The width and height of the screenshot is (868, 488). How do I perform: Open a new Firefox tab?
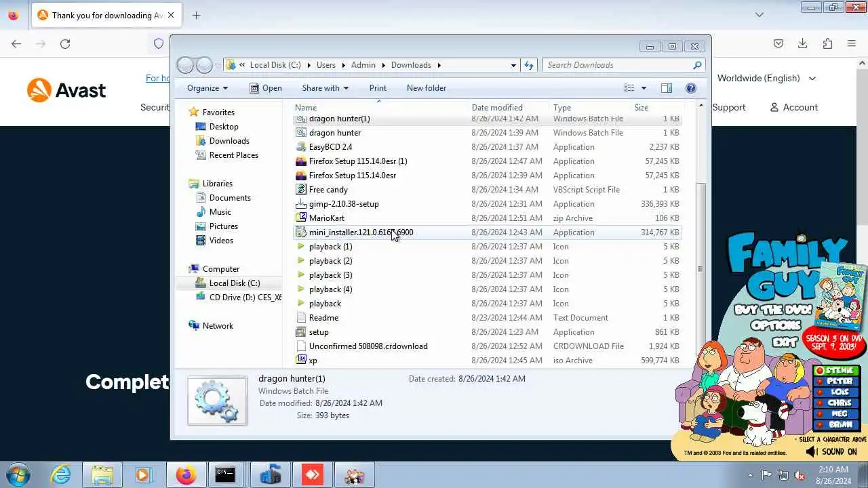coord(196,15)
